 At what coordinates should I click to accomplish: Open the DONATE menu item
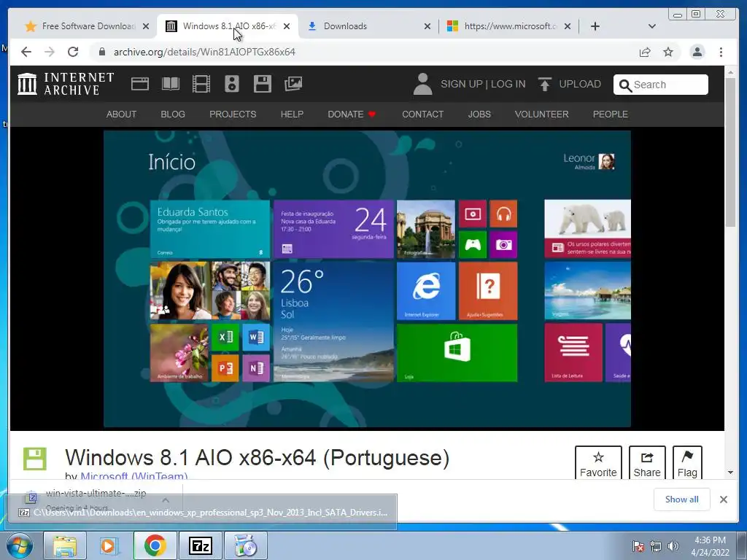(x=352, y=114)
